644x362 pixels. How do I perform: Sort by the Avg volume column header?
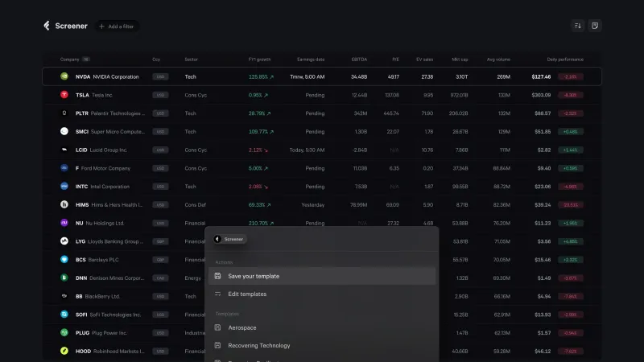tap(498, 60)
